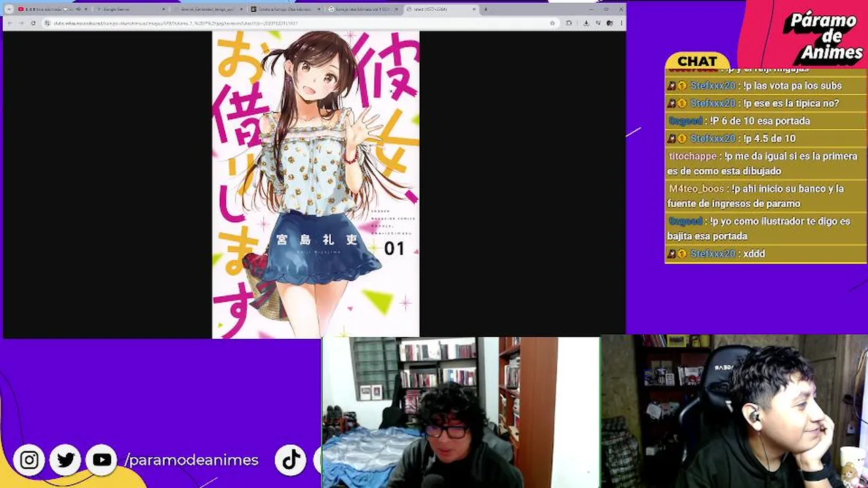Screen dimensions: 868x488
Task: Reload the current page
Action: 33,23
